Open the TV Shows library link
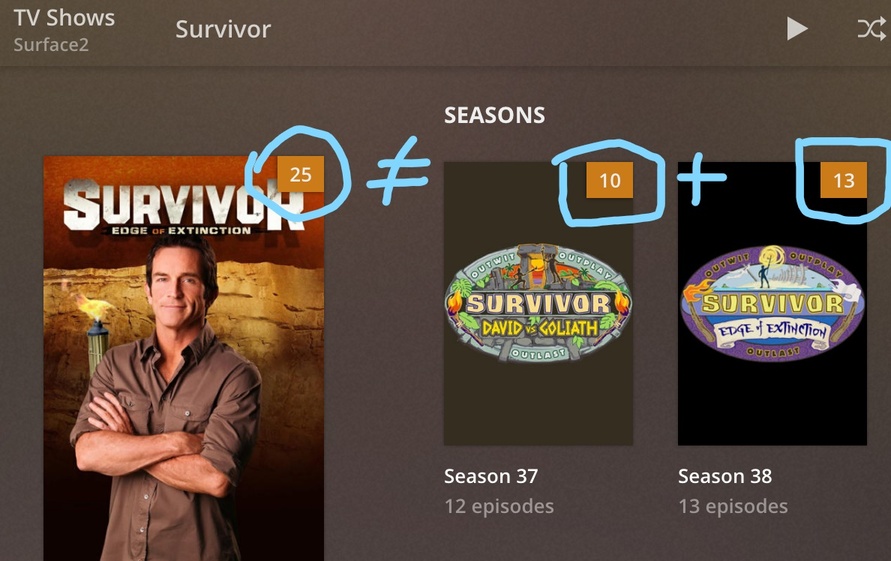The height and width of the screenshot is (561, 891). [x=64, y=18]
